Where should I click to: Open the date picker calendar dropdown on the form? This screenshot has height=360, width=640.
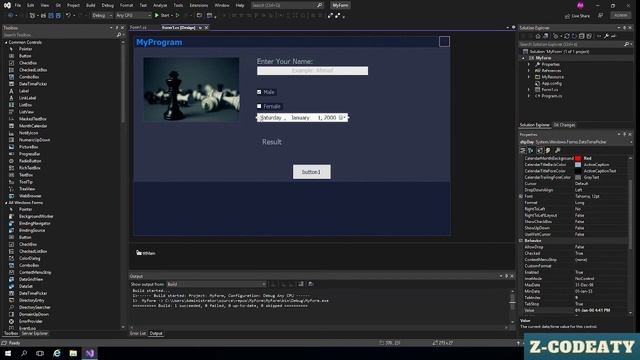coord(342,118)
